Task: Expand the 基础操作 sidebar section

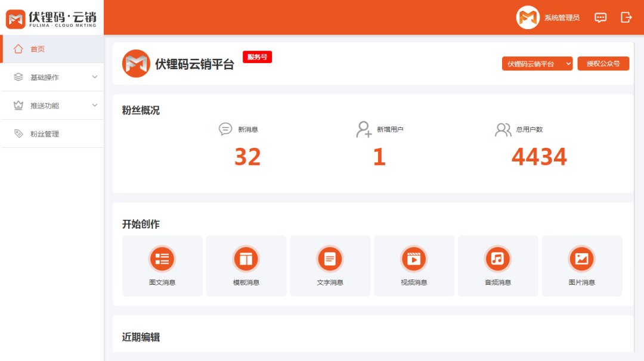Action: click(52, 77)
